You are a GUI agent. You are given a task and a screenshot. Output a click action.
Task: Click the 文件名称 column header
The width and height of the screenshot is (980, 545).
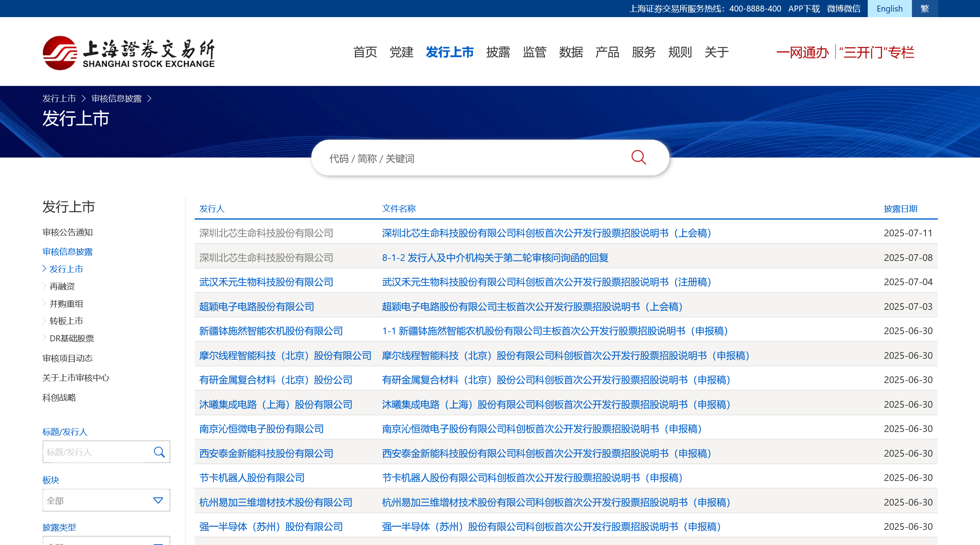tap(399, 208)
